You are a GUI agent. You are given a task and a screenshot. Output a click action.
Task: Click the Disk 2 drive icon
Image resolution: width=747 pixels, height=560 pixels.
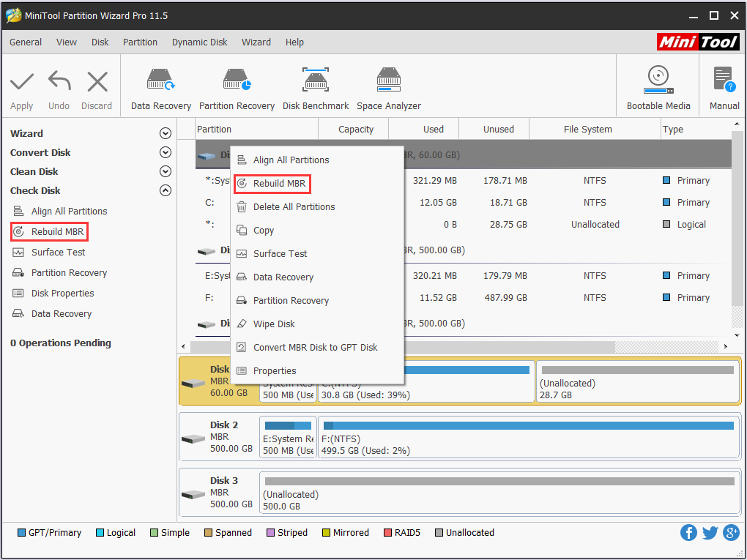coord(193,438)
